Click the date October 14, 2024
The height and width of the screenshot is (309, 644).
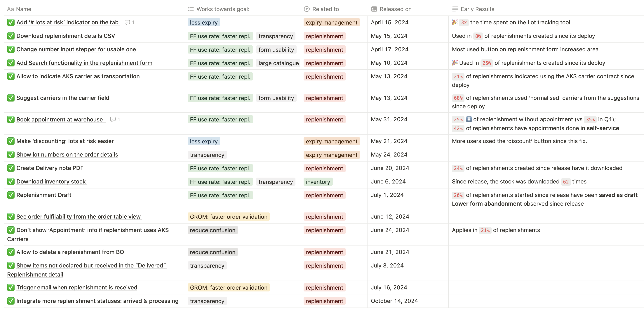pos(394,301)
